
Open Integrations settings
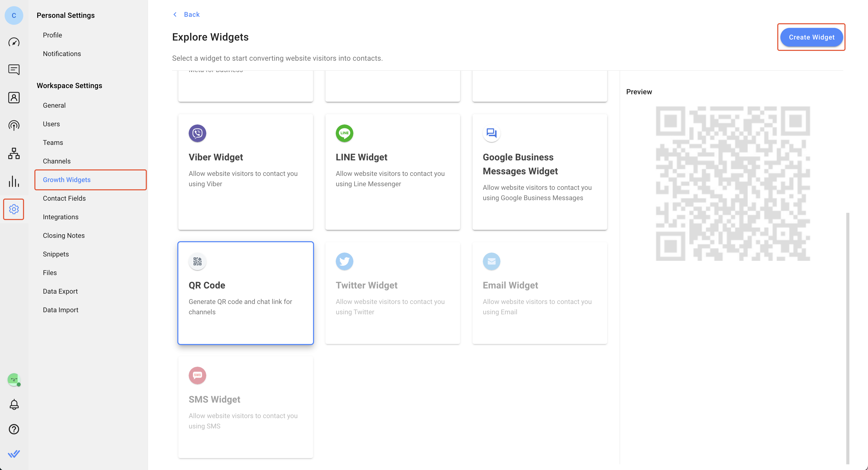tap(61, 217)
